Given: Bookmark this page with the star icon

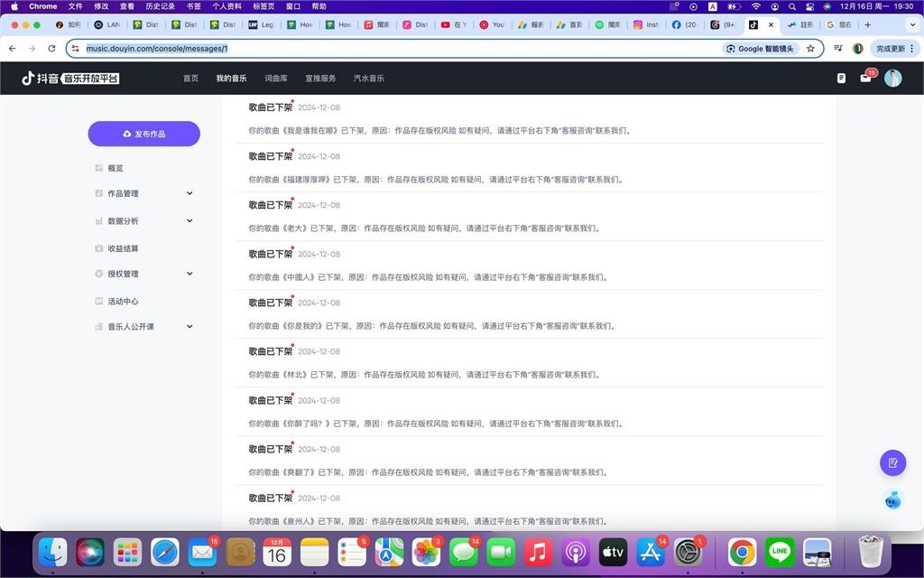Looking at the screenshot, I should (x=810, y=49).
